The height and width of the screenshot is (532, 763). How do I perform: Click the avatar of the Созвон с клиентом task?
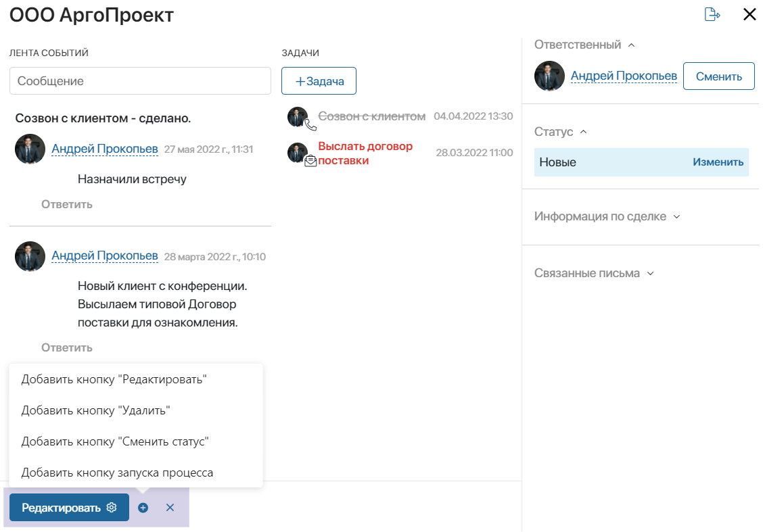click(298, 117)
